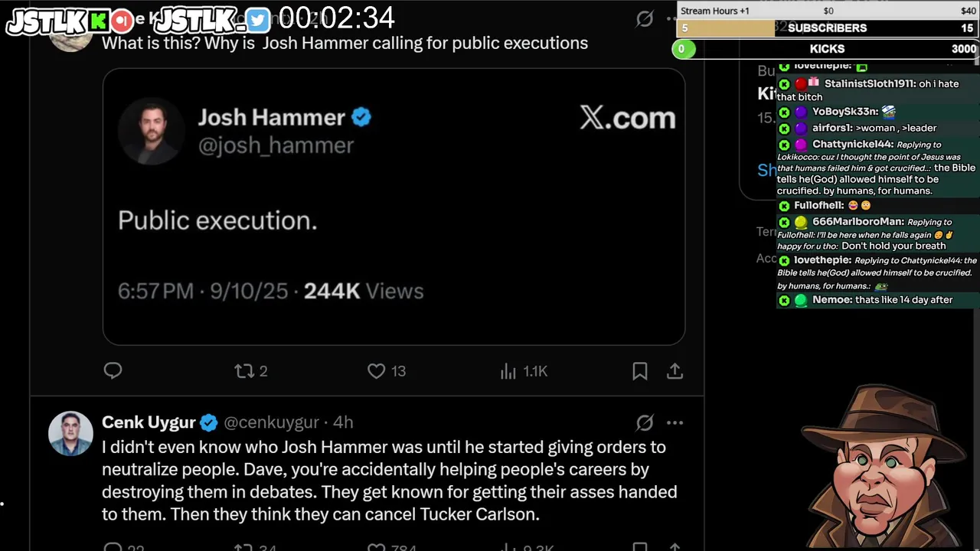
Task: Click the Grok icon on Cenk Uygur's tweet
Action: (x=645, y=422)
